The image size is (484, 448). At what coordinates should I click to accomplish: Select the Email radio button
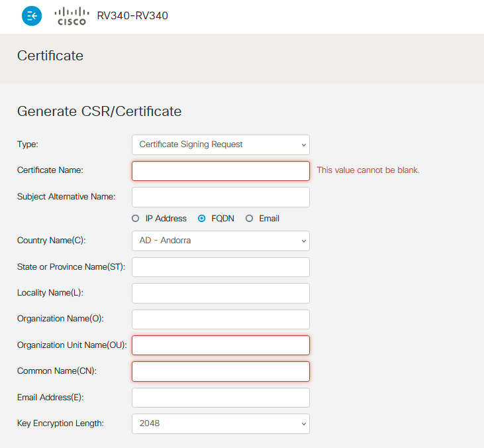point(250,219)
